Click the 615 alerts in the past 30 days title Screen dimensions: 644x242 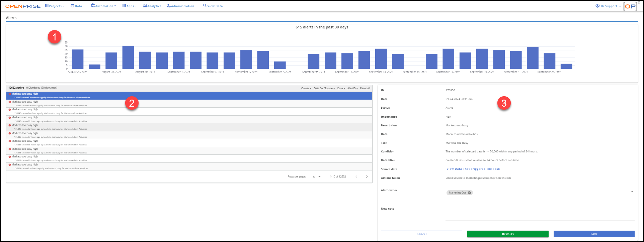322,27
